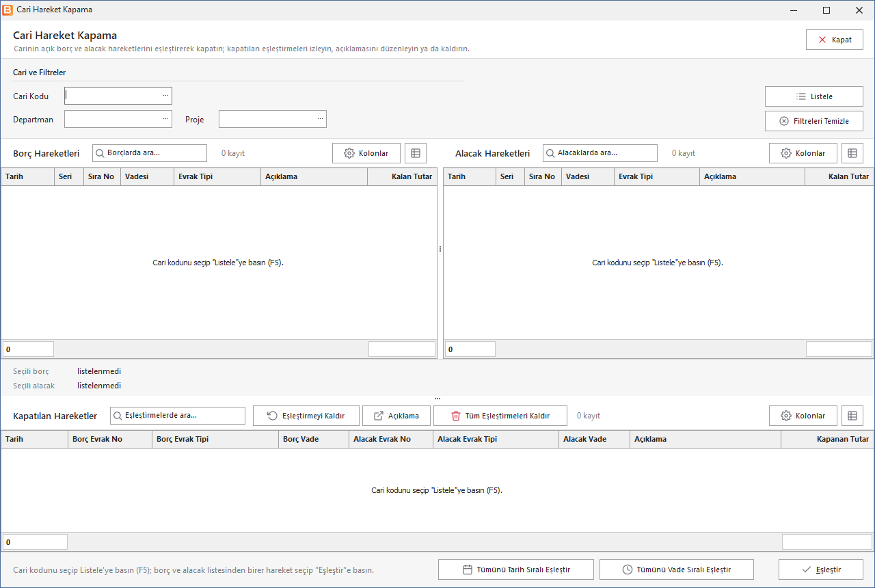Image resolution: width=875 pixels, height=588 pixels.
Task: Sort Kapatılan Hareketler by Alacak Evrak Tipi
Action: tap(496, 439)
